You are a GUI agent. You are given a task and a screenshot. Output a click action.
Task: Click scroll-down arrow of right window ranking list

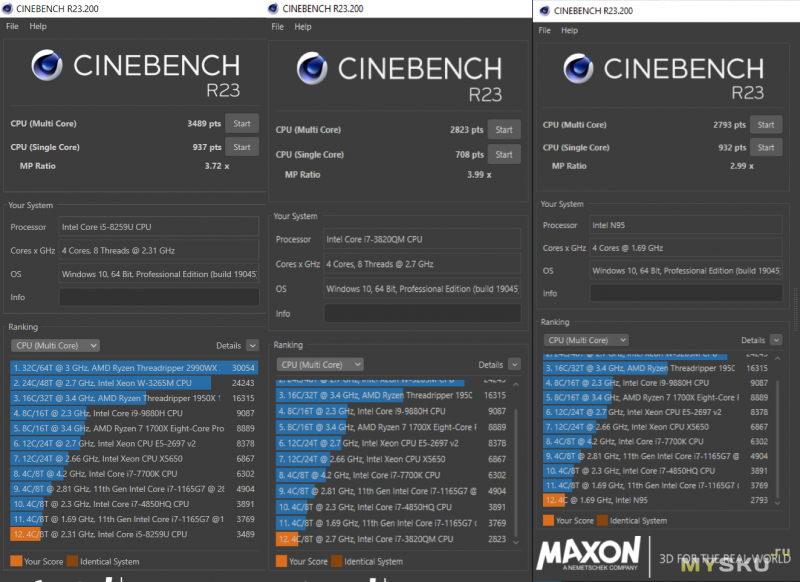(x=778, y=503)
